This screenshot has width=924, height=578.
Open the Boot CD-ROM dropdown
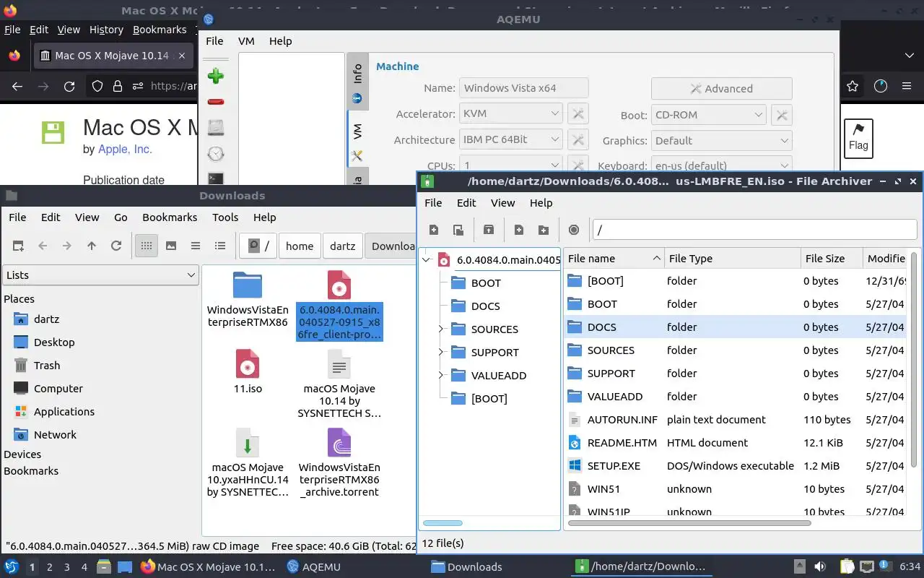pyautogui.click(x=708, y=114)
